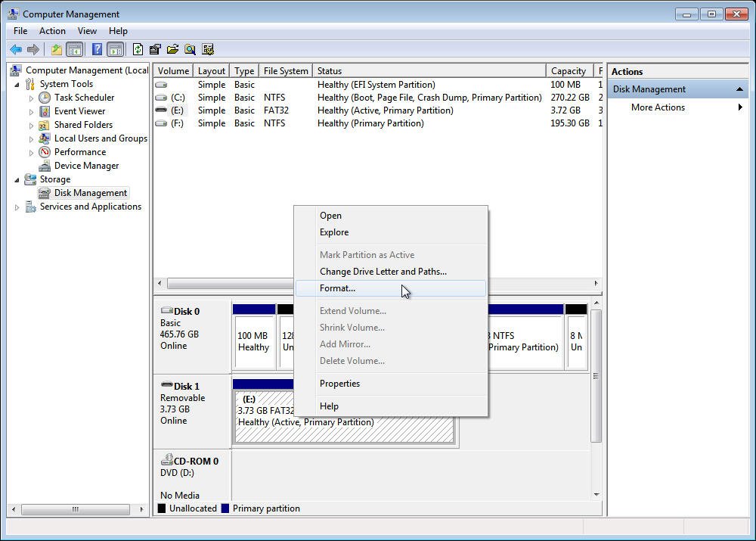Open the toolbar Properties icon
Screen dimensions: 756x541
[155, 50]
